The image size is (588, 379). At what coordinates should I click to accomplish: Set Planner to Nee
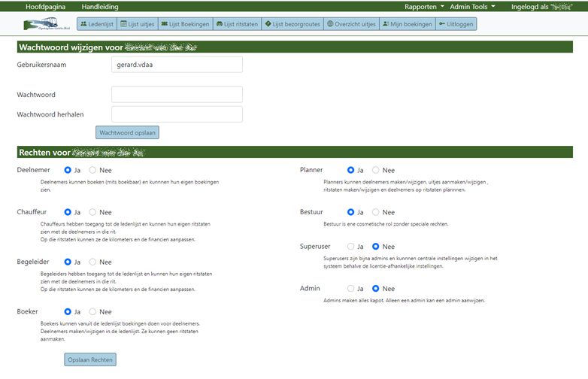[x=376, y=171]
